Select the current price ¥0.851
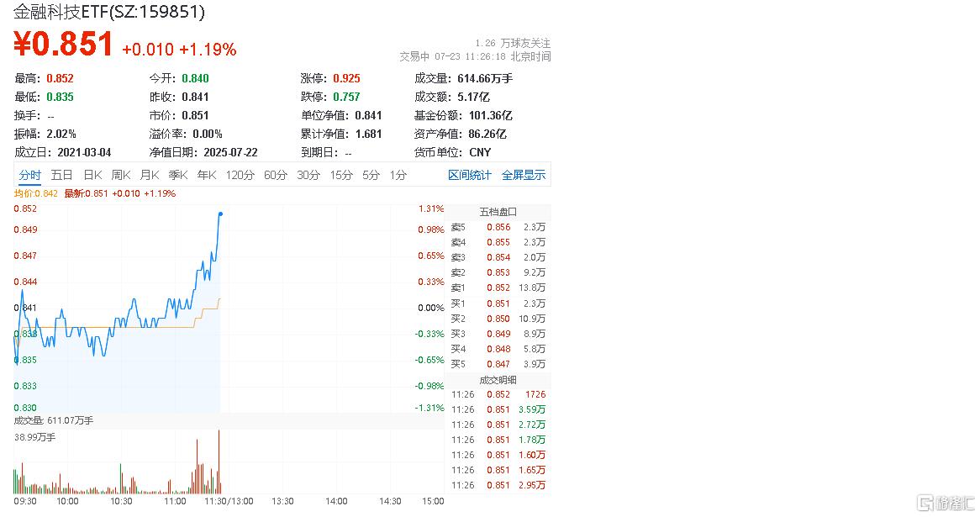This screenshot has height=517, width=980. [x=63, y=44]
